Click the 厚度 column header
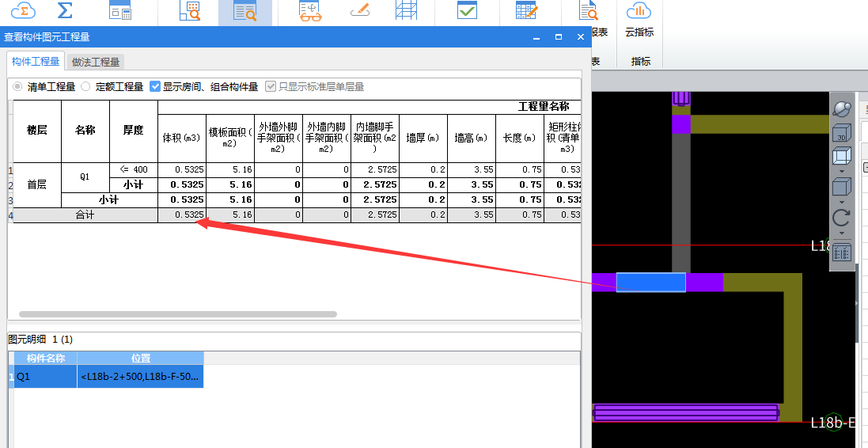 pyautogui.click(x=134, y=131)
